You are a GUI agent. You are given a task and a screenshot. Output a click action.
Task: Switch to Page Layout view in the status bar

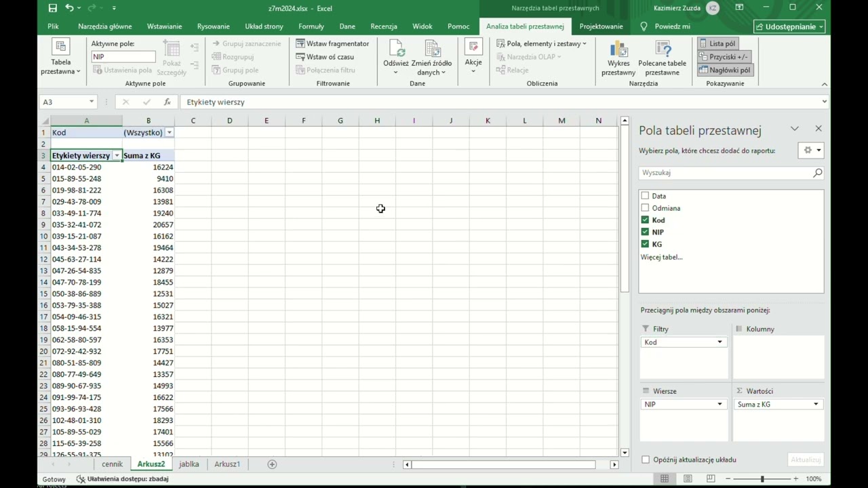[688, 479]
